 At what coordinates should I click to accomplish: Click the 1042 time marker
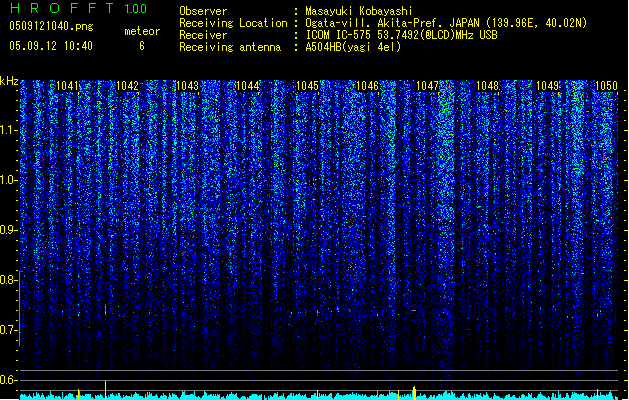click(x=127, y=86)
